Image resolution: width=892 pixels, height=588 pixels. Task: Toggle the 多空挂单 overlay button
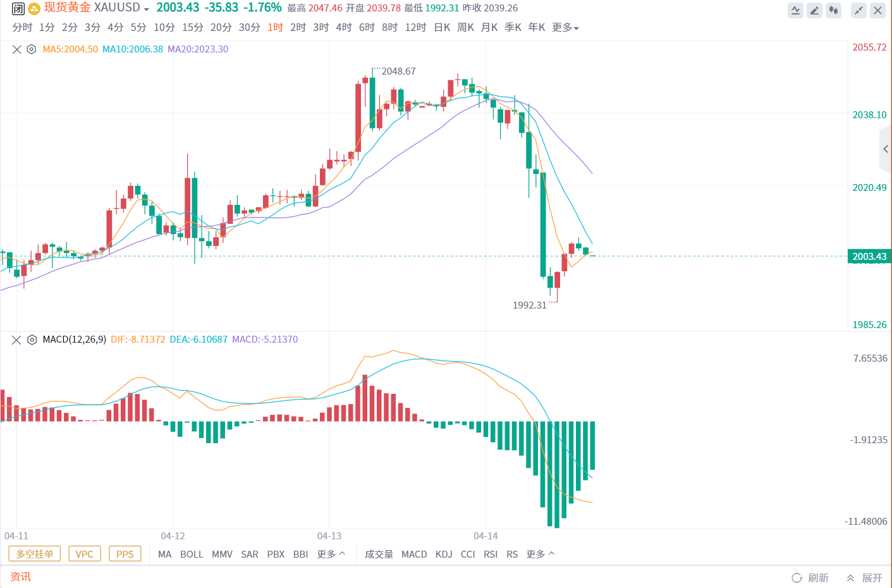[35, 554]
